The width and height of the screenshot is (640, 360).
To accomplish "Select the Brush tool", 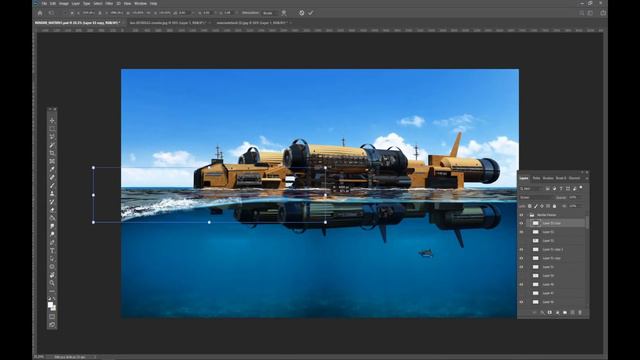I will [52, 186].
